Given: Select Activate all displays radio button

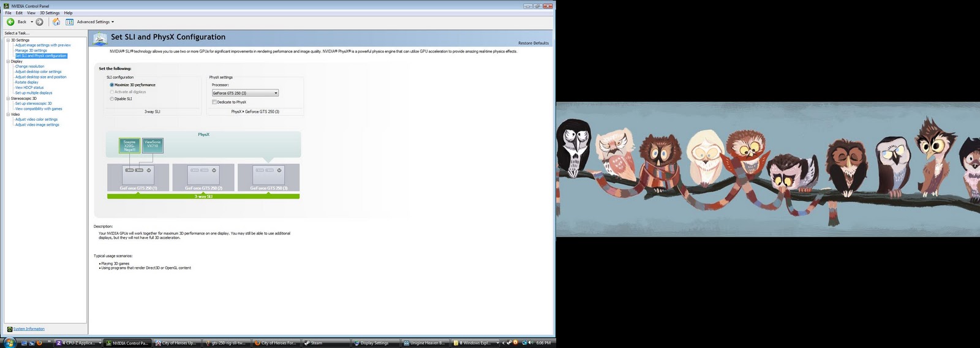Looking at the screenshot, I should [112, 92].
